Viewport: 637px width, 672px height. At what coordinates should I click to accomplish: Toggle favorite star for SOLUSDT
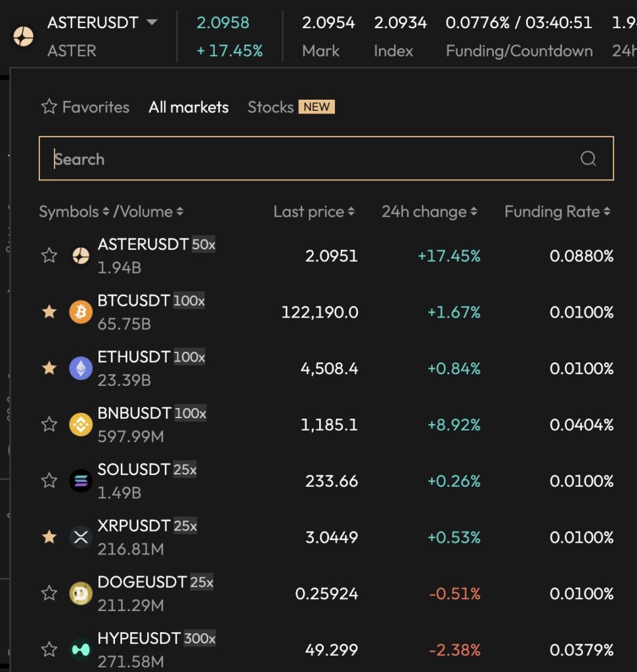(x=49, y=481)
